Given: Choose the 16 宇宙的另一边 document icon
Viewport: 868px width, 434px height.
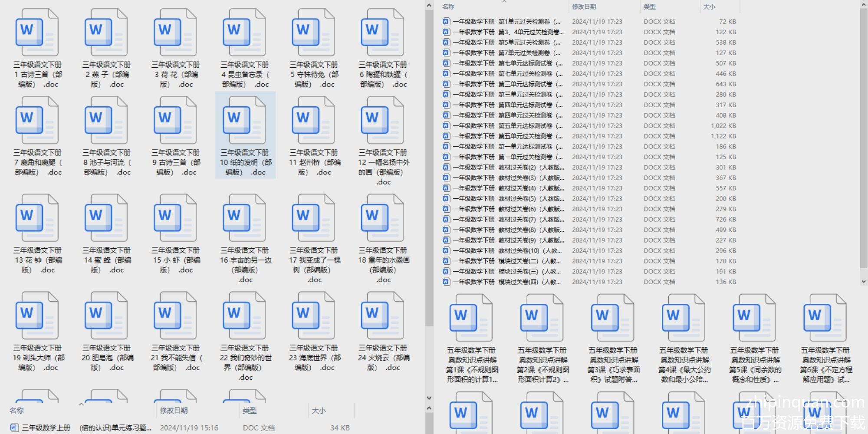Looking at the screenshot, I should (x=244, y=218).
